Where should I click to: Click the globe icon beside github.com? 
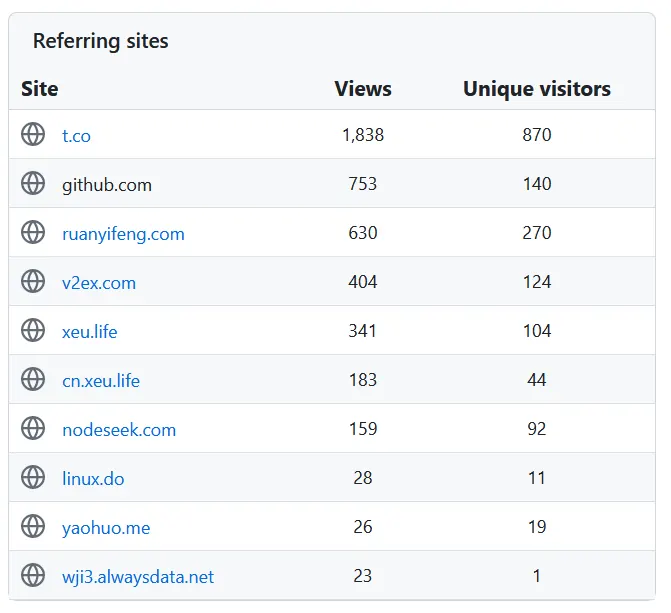[33, 183]
